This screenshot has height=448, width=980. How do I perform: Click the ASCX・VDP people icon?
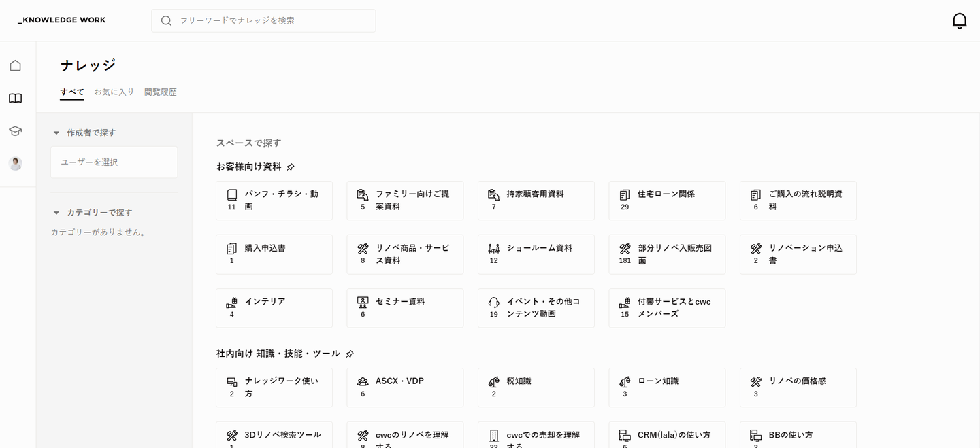pos(363,381)
